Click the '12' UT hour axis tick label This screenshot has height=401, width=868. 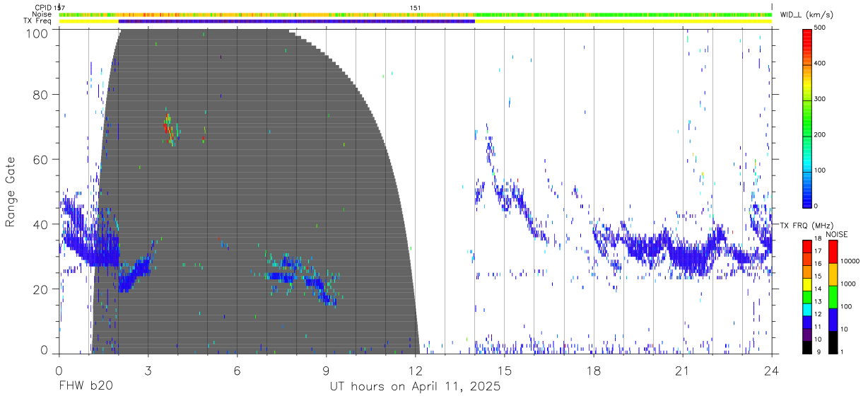pos(416,371)
